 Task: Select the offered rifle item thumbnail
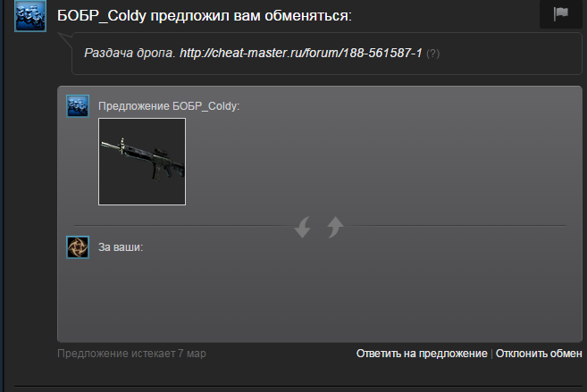(142, 162)
